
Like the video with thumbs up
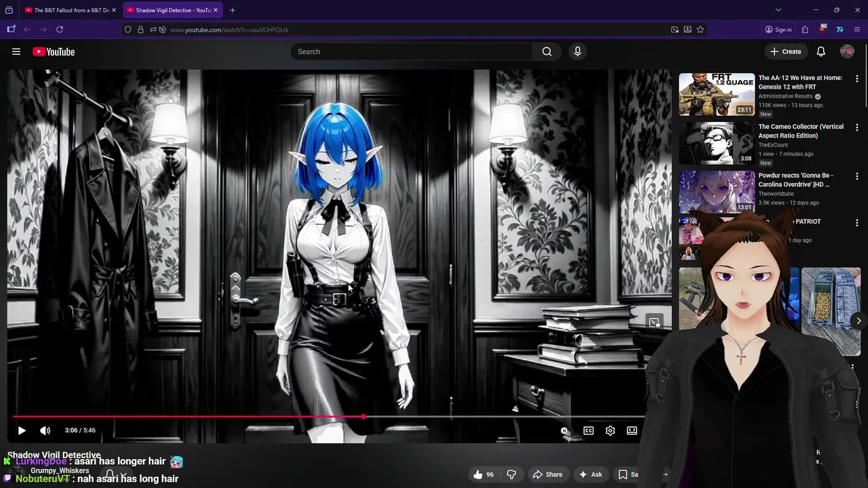484,474
